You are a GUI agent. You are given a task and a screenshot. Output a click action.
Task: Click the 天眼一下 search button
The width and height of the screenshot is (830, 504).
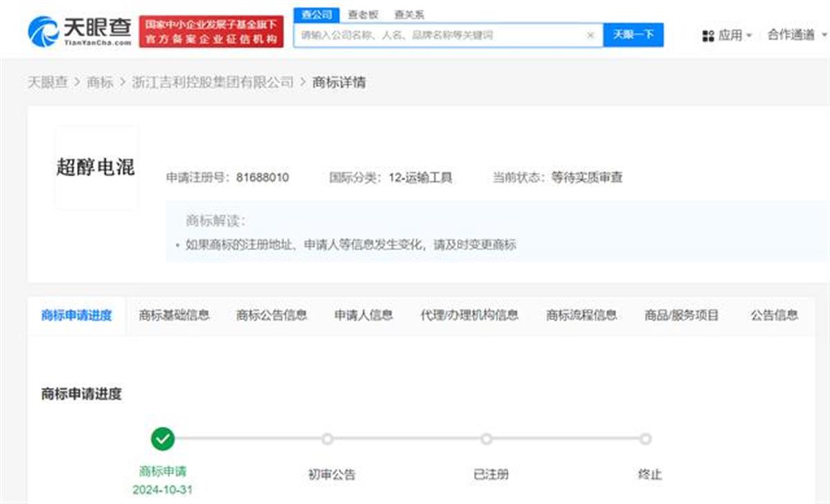click(633, 35)
